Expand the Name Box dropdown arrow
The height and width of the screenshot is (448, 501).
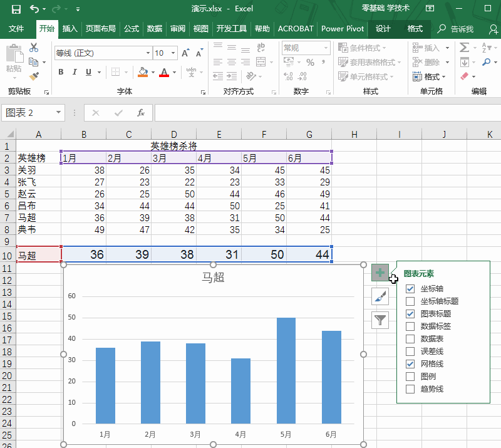coord(58,113)
